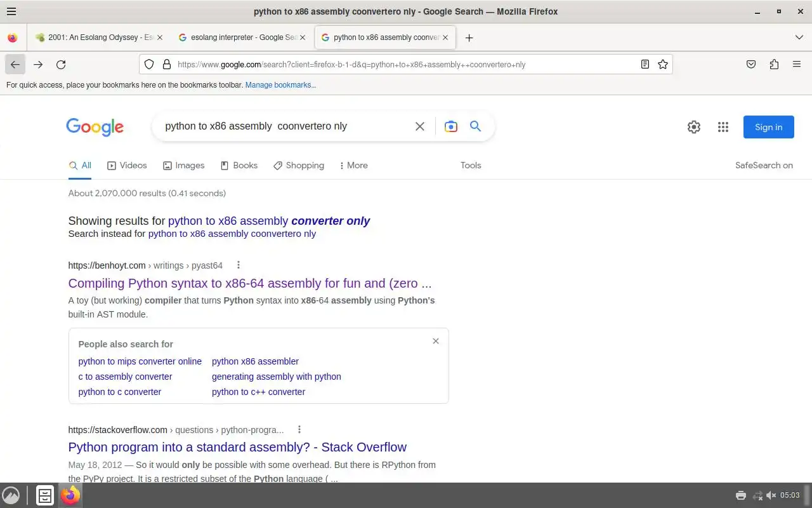Open 'Compiling Python syntax to x86-64 assembly' result
812x508 pixels.
pyautogui.click(x=250, y=283)
